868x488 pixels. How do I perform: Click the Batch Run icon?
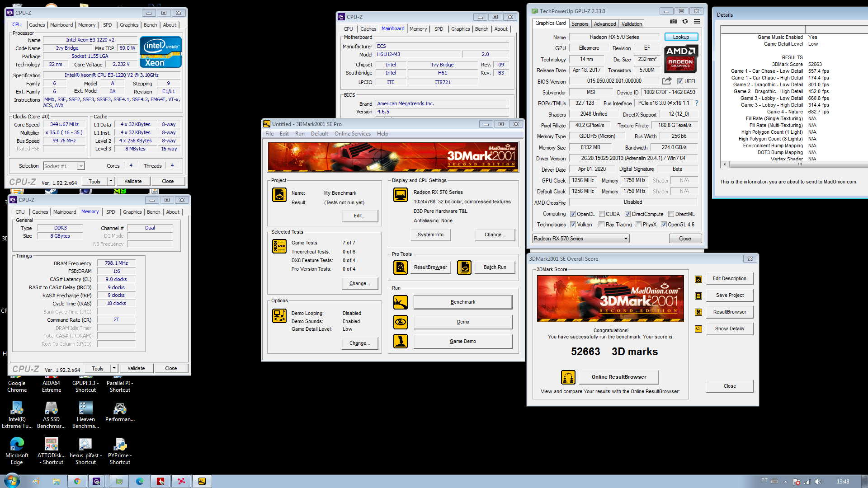coord(464,267)
